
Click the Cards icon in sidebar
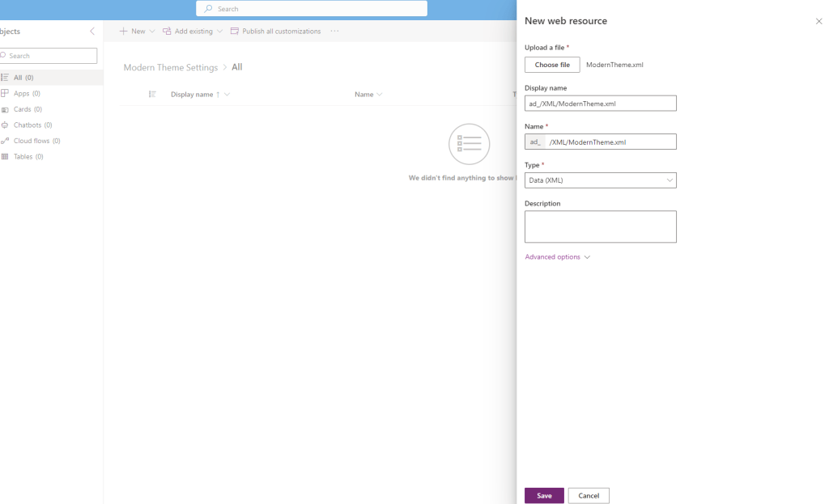pos(5,109)
